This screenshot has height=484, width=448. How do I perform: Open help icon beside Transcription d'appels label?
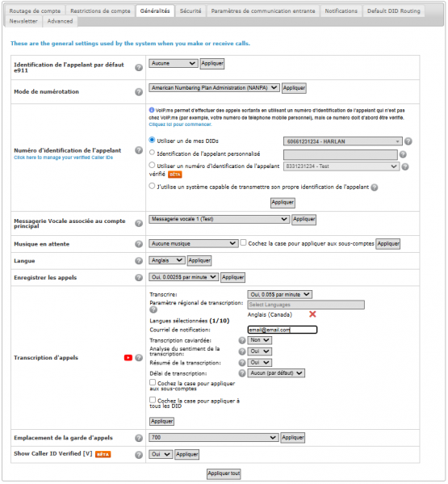pyautogui.click(x=139, y=358)
